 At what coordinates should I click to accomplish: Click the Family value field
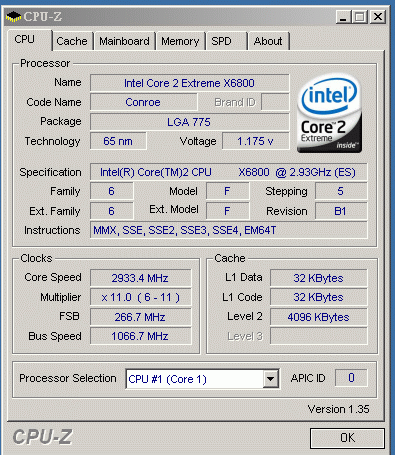coord(111,191)
